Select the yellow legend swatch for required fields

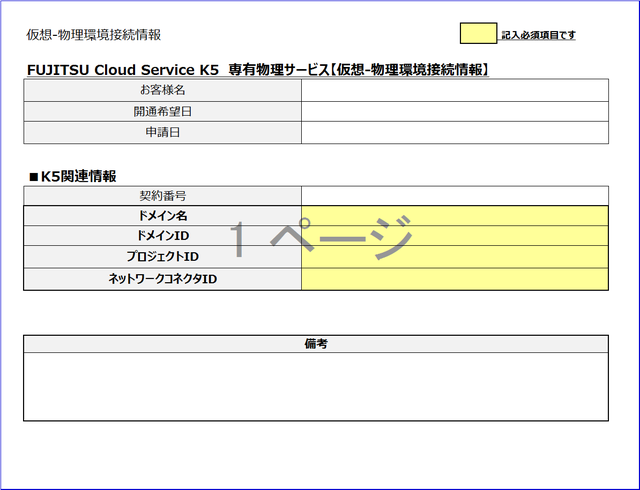tap(478, 33)
